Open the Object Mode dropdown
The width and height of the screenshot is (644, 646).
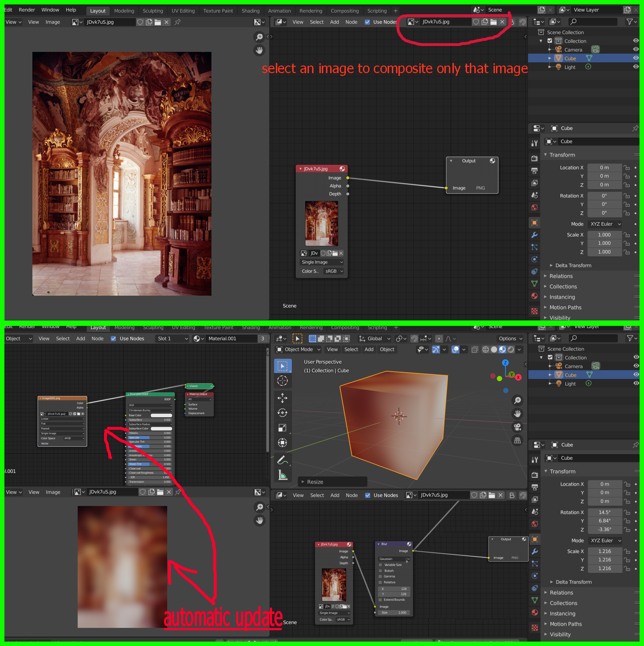[298, 349]
